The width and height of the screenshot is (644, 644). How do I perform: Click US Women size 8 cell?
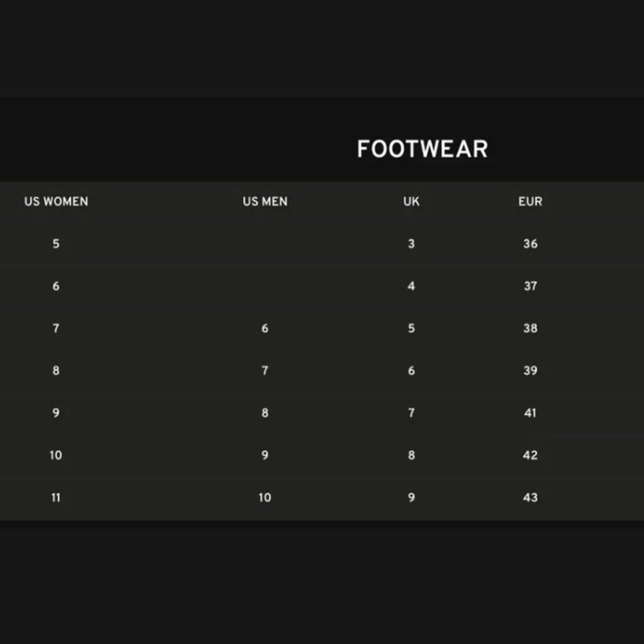click(56, 370)
